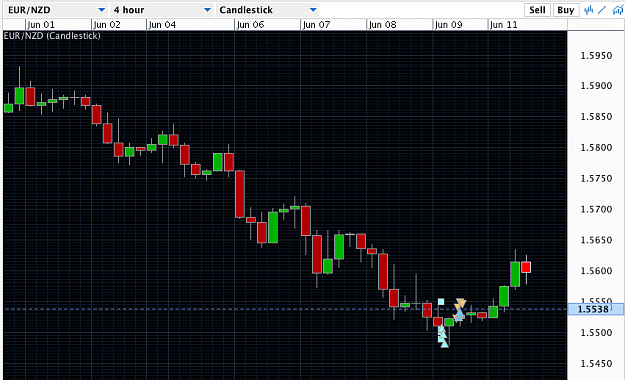625x380 pixels.
Task: Click the chart-with-trend-arrow icon at far right
Action: click(618, 10)
